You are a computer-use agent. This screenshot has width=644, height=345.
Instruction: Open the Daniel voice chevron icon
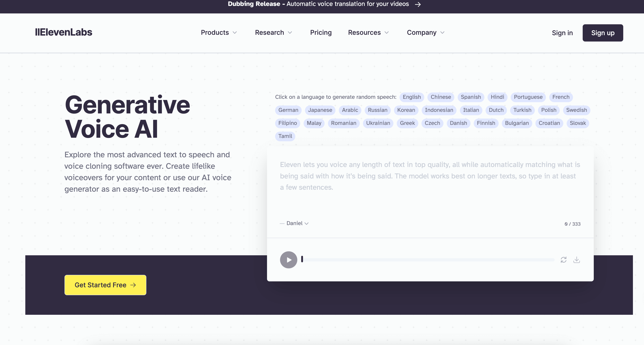307,223
